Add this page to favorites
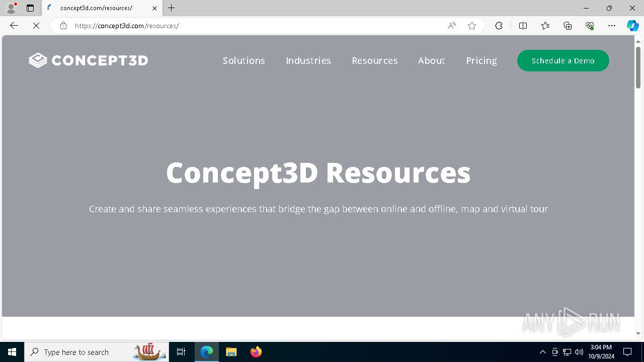The width and height of the screenshot is (644, 362). coord(472,26)
